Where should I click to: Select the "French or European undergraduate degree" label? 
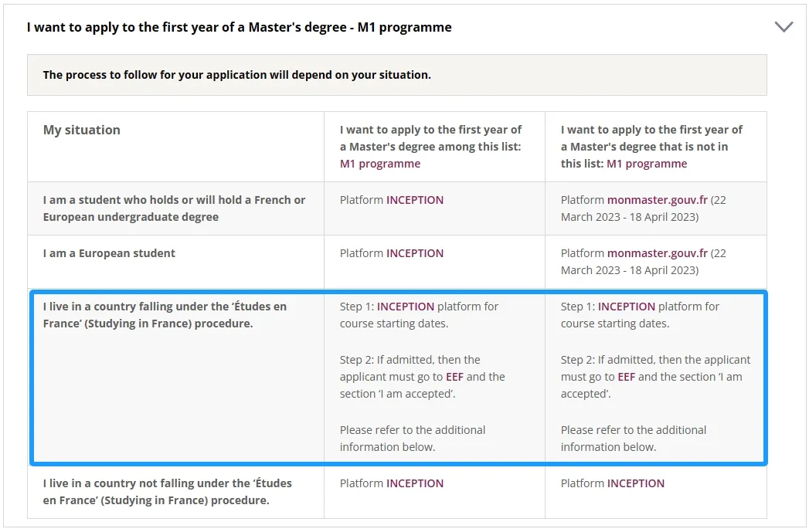click(174, 208)
